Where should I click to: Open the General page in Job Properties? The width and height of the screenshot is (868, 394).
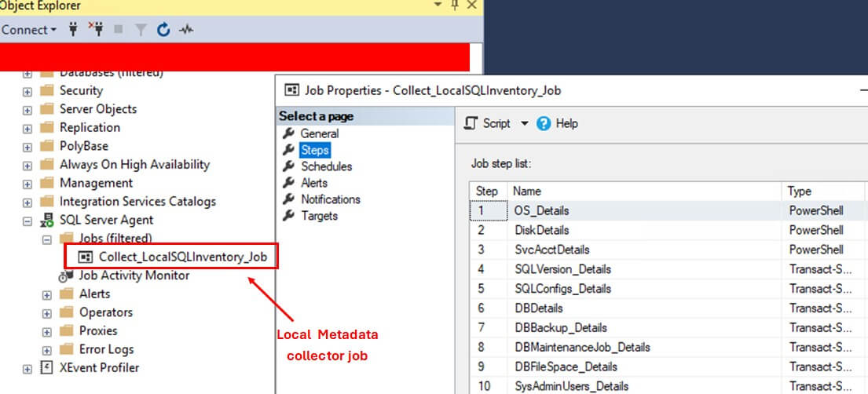coord(320,133)
